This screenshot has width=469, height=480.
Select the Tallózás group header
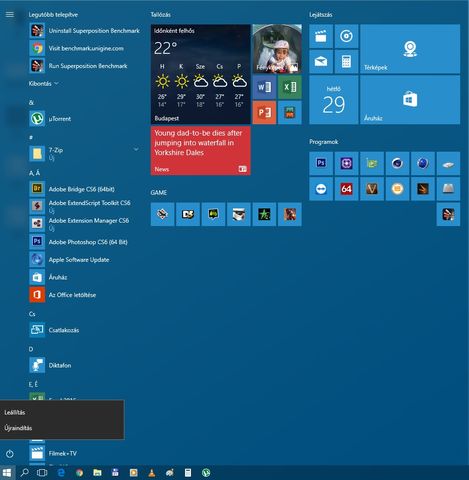pos(160,14)
